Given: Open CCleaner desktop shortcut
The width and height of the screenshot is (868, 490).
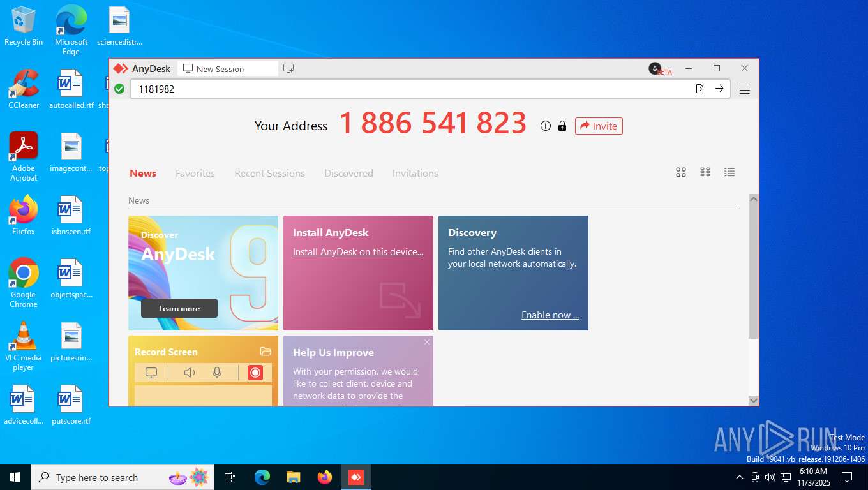Looking at the screenshot, I should 24,89.
